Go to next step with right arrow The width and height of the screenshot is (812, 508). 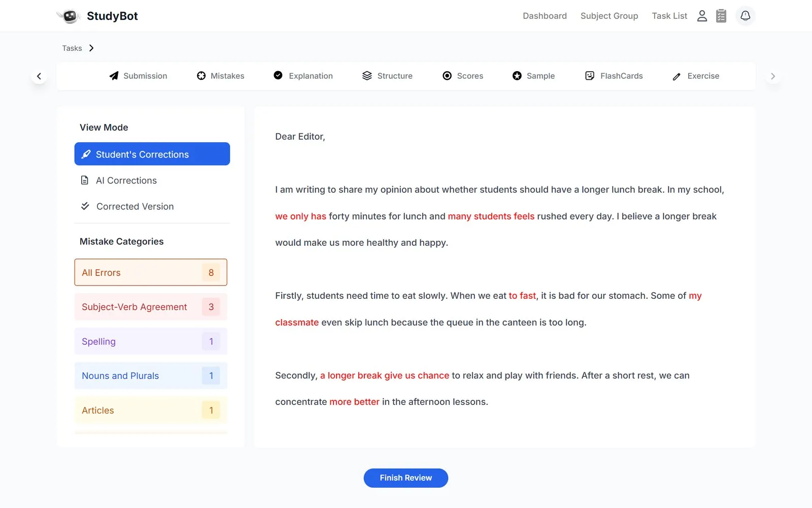click(773, 76)
